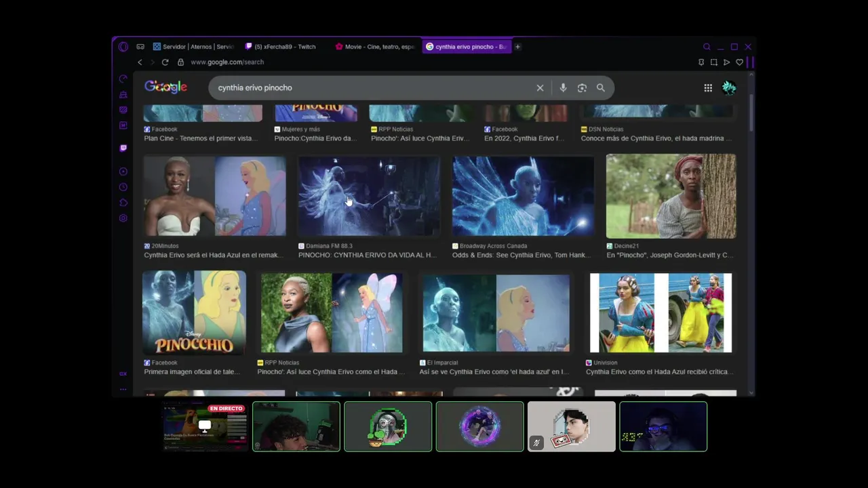
Task: Click the padlock site info icon
Action: pyautogui.click(x=180, y=62)
